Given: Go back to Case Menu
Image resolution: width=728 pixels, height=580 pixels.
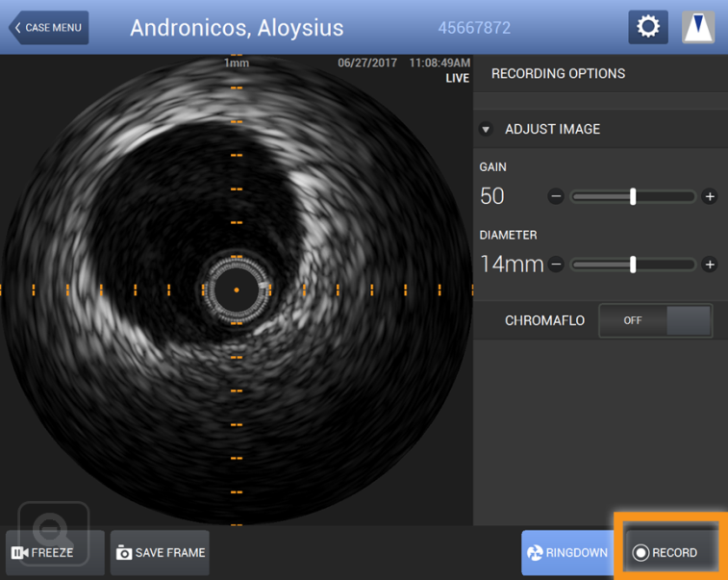Looking at the screenshot, I should point(49,27).
